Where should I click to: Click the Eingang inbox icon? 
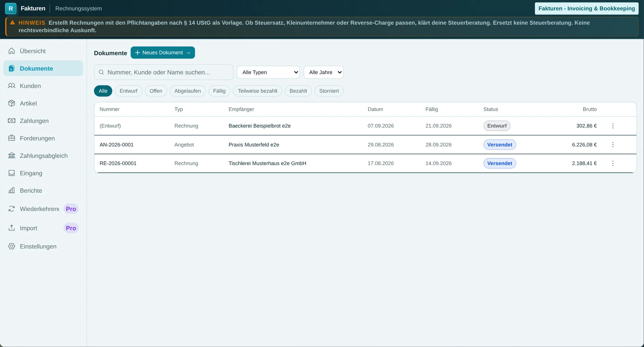point(12,173)
